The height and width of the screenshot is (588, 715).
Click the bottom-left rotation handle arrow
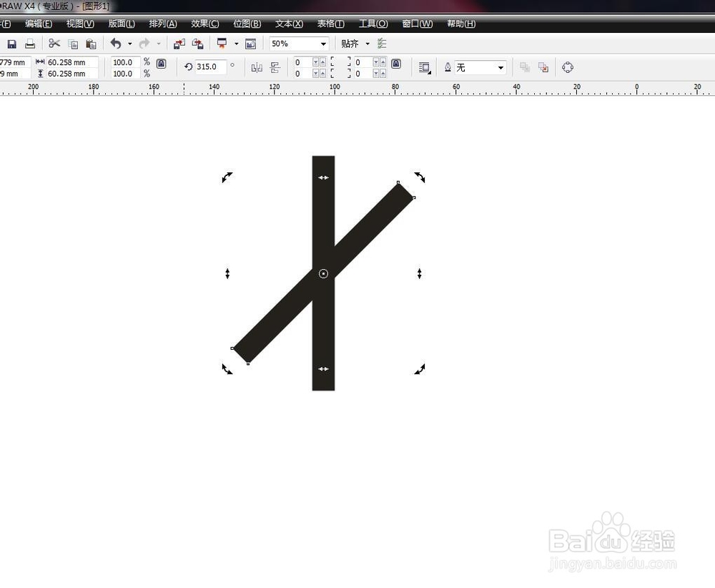pos(227,368)
